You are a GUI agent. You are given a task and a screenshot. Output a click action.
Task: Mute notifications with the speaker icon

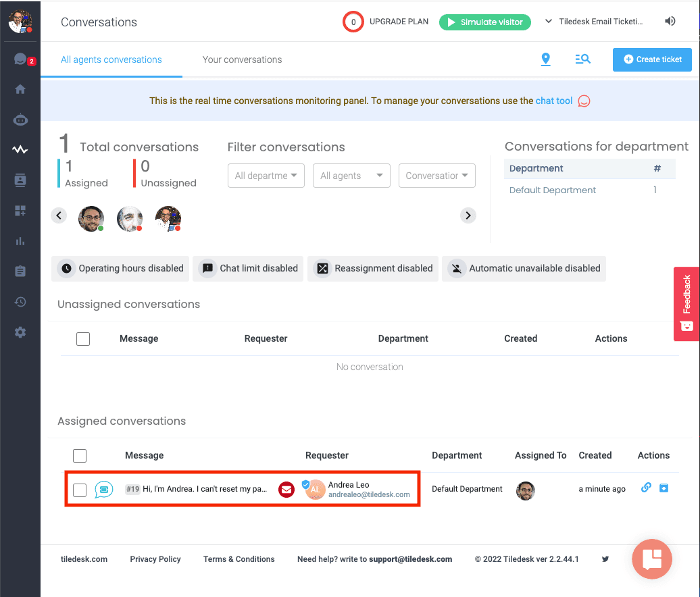(670, 21)
